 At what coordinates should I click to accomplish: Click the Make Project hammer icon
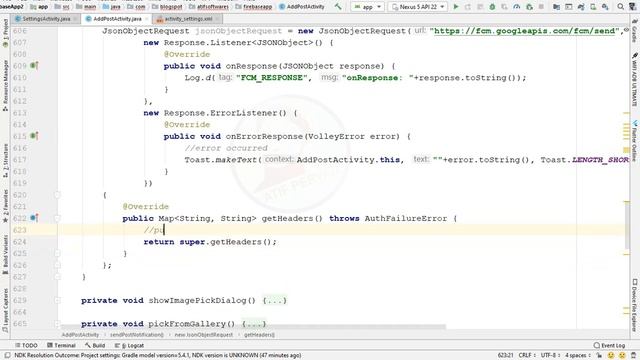[x=338, y=7]
